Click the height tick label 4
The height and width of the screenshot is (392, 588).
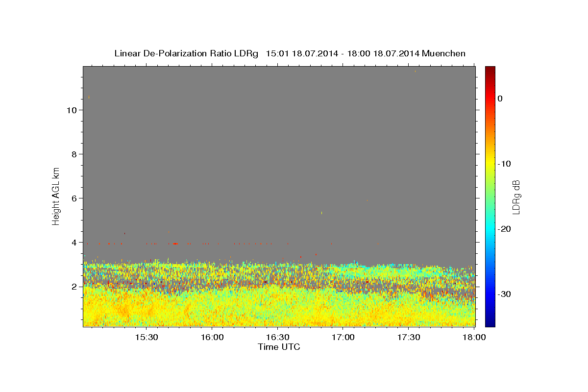pyautogui.click(x=74, y=243)
